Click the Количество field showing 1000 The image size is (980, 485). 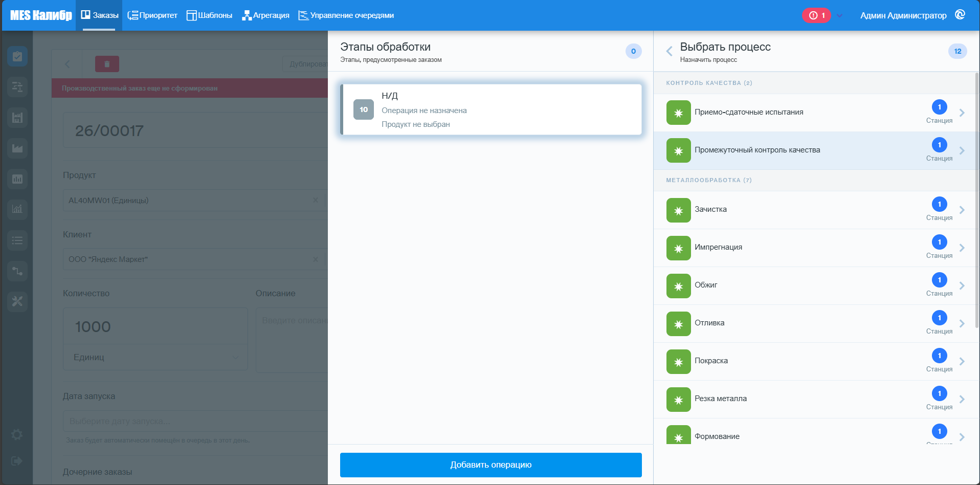click(x=155, y=326)
